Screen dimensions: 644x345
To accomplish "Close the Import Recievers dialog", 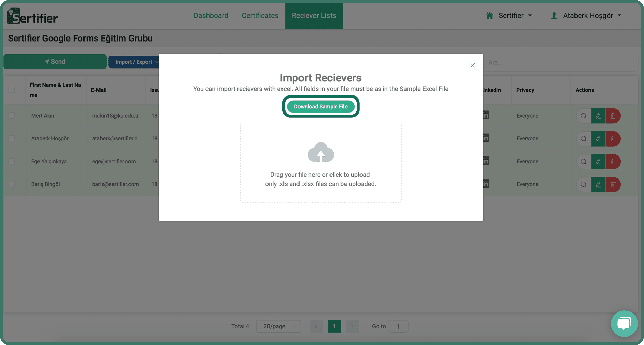I will (x=472, y=65).
